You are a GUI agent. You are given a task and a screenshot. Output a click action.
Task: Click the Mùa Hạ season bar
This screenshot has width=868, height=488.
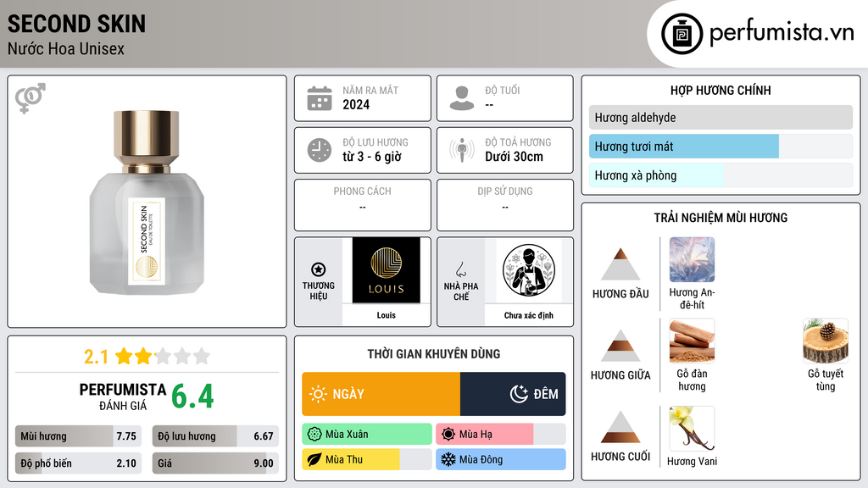501,435
